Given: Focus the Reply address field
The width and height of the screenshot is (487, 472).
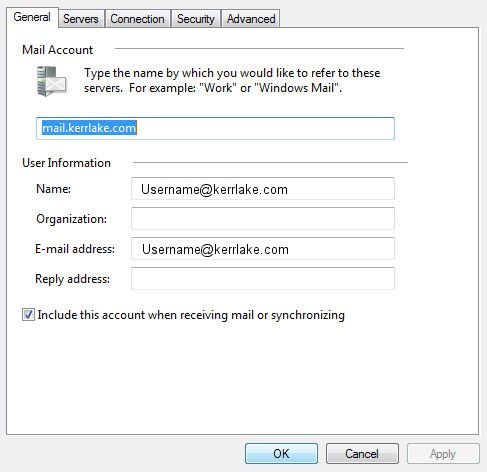Looking at the screenshot, I should click(x=263, y=279).
